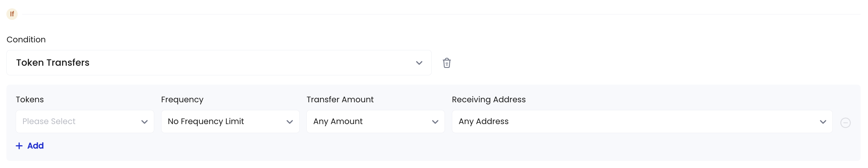Expand the Any Address dropdown

coord(642,122)
